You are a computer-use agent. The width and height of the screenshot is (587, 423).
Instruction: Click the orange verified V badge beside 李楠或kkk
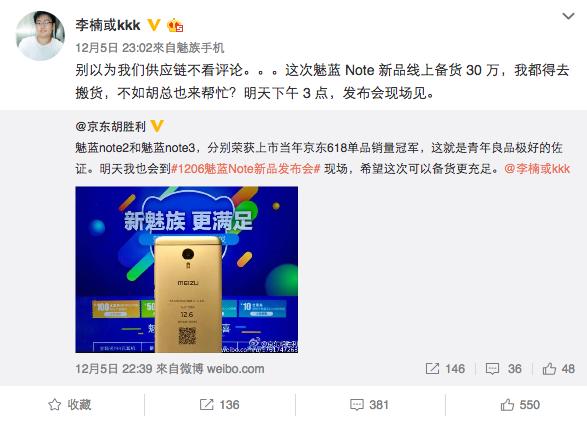point(154,25)
